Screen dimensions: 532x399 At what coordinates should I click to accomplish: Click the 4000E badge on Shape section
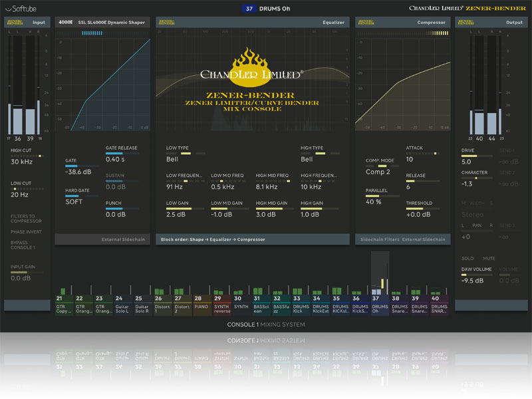[66, 22]
